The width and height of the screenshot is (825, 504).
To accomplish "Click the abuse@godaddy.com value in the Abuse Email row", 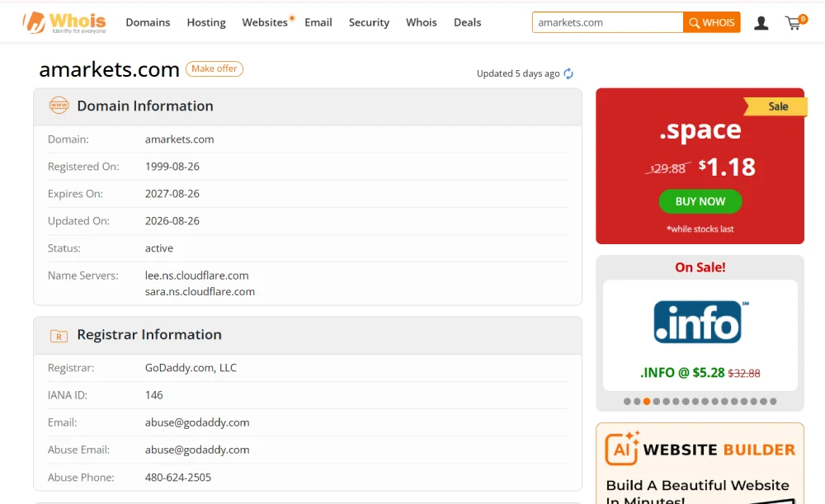I will [x=197, y=450].
